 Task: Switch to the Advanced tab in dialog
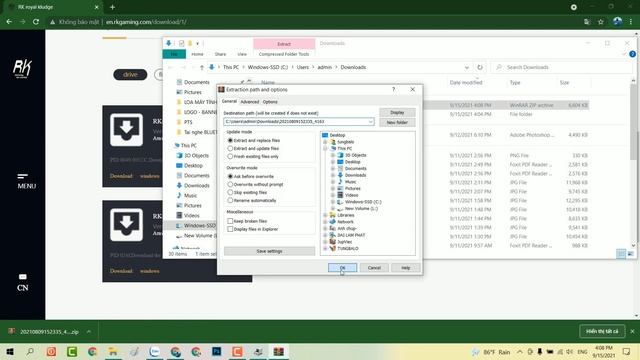pyautogui.click(x=249, y=102)
